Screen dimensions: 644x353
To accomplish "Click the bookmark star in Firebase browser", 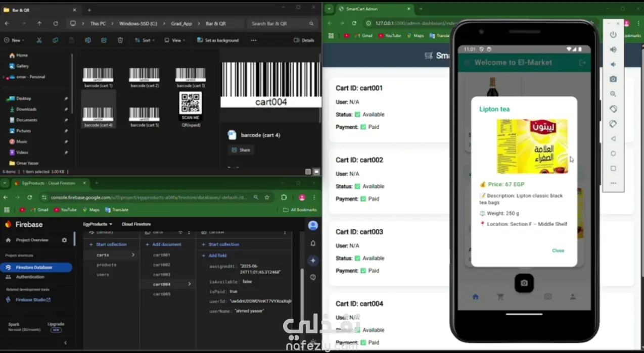I will point(267,197).
